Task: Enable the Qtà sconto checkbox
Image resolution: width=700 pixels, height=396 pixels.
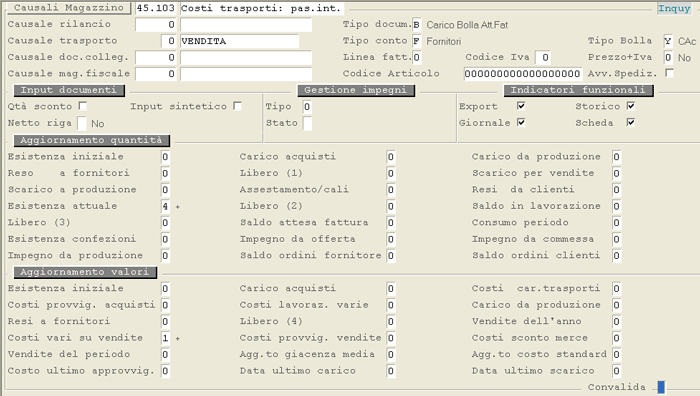Action: point(83,106)
